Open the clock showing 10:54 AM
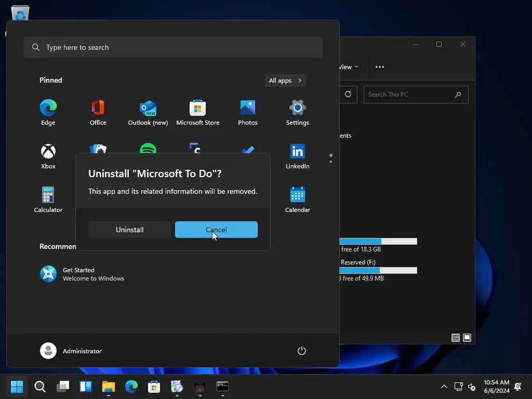532x399 pixels. point(496,387)
